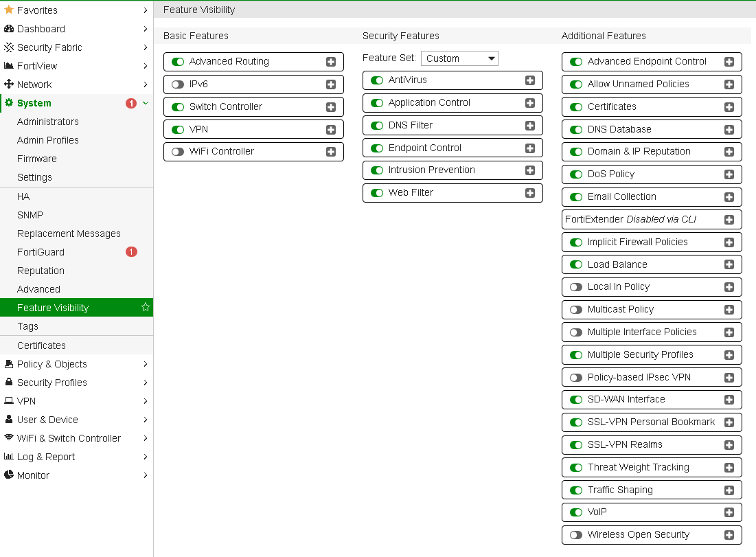The height and width of the screenshot is (557, 756).
Task: Click the plus icon beside DoS Policy
Action: tap(729, 174)
